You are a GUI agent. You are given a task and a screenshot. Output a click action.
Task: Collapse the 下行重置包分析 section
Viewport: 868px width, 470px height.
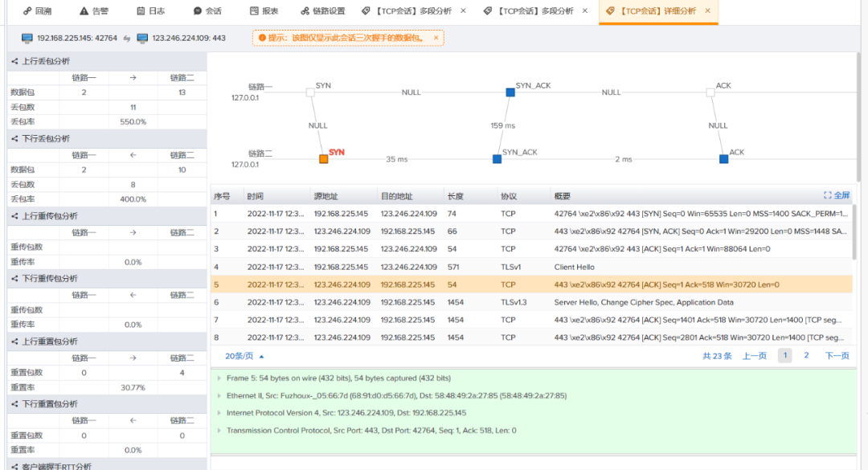click(x=14, y=404)
